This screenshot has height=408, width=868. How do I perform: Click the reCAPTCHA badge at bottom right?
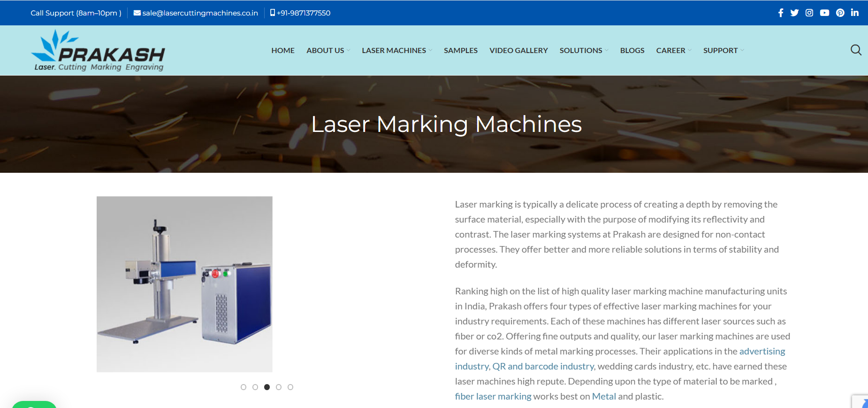860,401
